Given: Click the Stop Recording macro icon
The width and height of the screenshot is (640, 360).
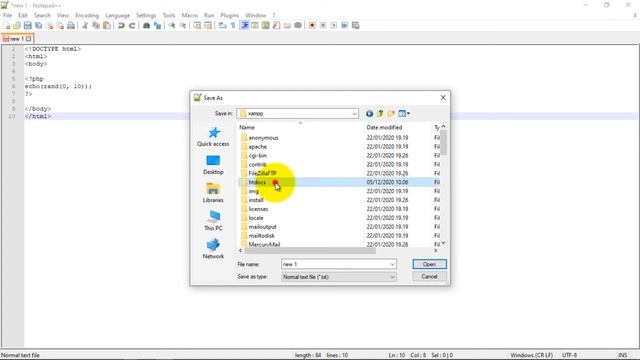Looking at the screenshot, I should point(323,25).
